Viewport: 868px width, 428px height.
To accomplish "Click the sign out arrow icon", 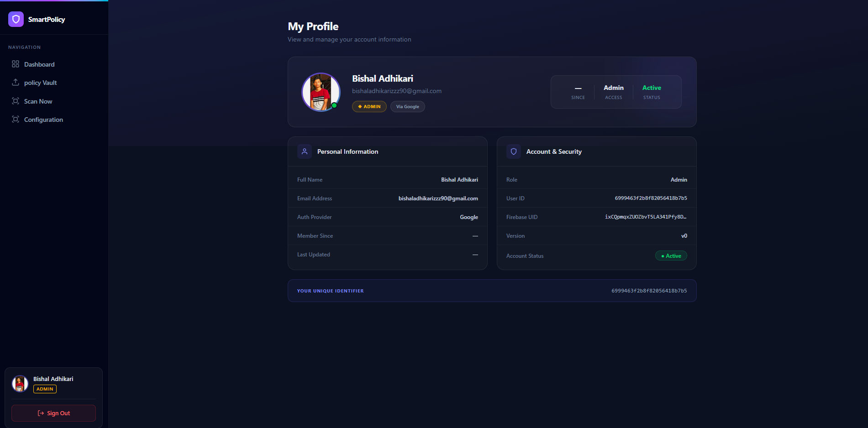I will coord(41,413).
